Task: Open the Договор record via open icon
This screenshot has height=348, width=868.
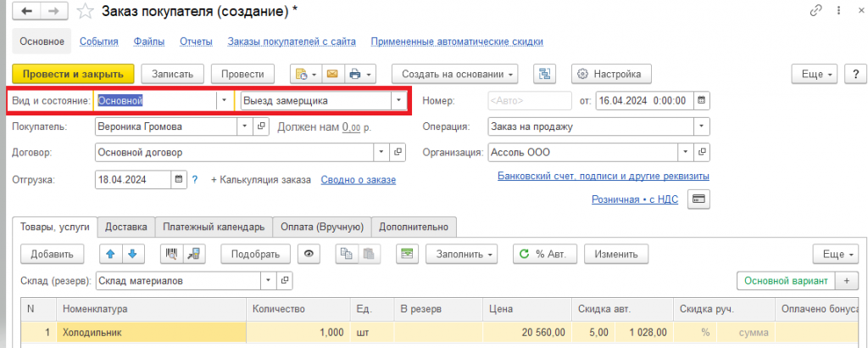Action: 398,152
